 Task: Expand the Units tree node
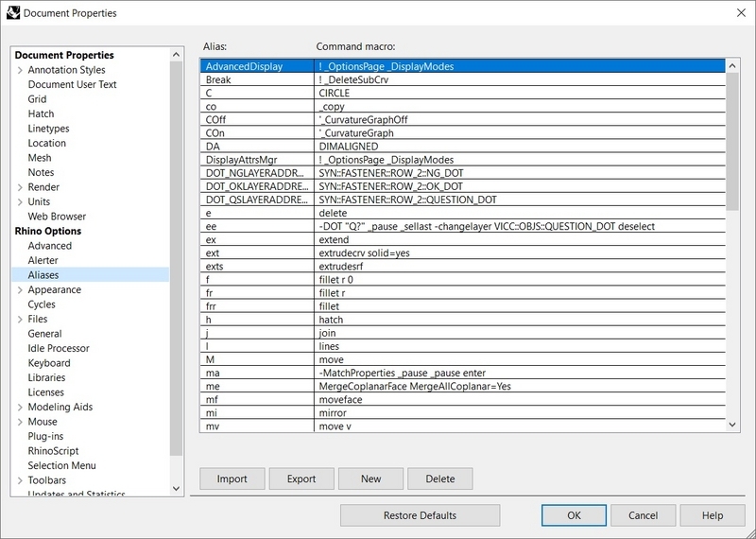[20, 201]
